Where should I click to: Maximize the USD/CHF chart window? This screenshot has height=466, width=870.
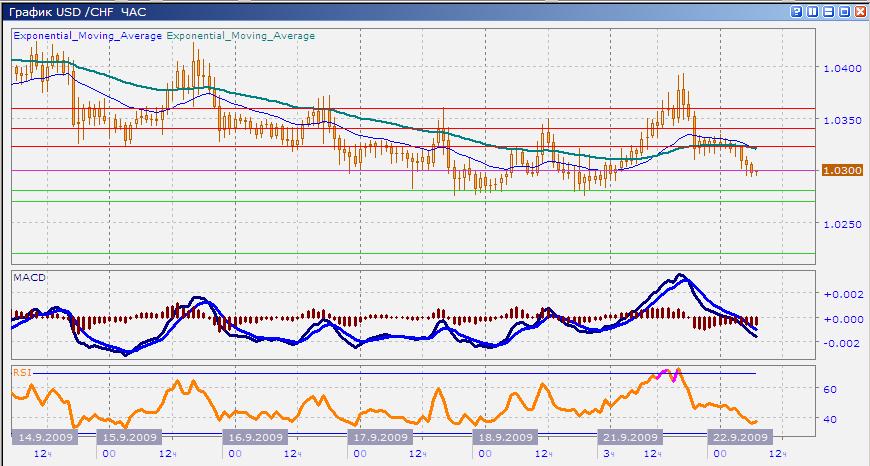845,11
